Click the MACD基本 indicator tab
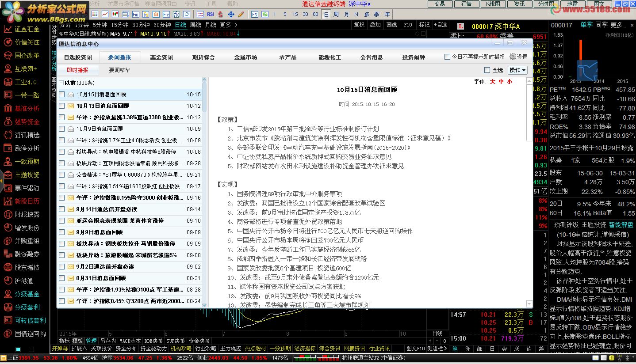This screenshot has height=364, width=636. coord(130,341)
